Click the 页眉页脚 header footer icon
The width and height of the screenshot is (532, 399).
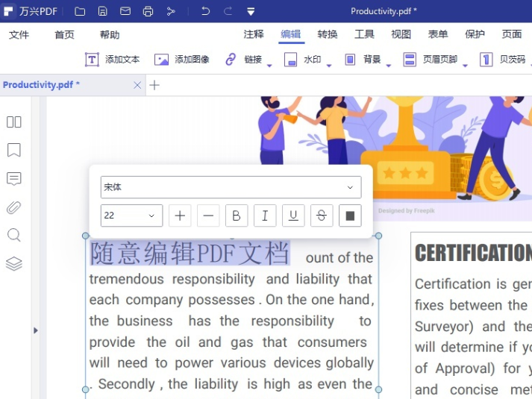pyautogui.click(x=410, y=60)
